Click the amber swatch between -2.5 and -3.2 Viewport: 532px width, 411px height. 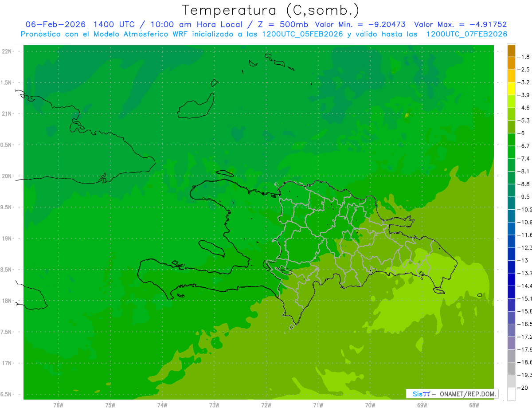click(x=511, y=76)
